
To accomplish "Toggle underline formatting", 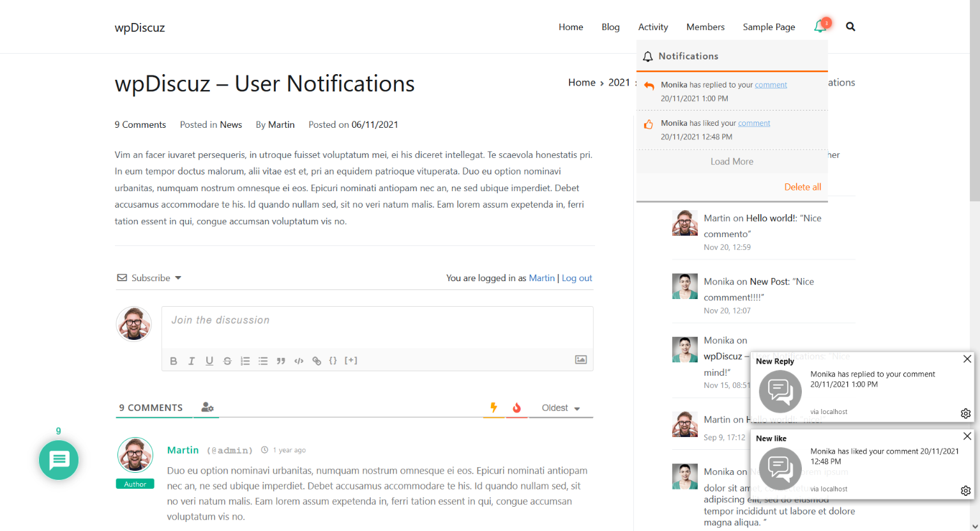I will (209, 361).
